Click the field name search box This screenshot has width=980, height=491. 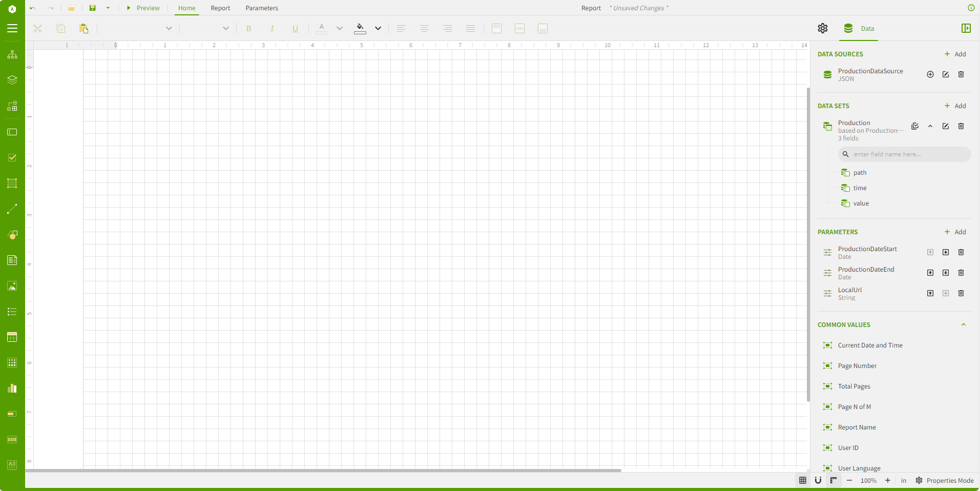904,154
